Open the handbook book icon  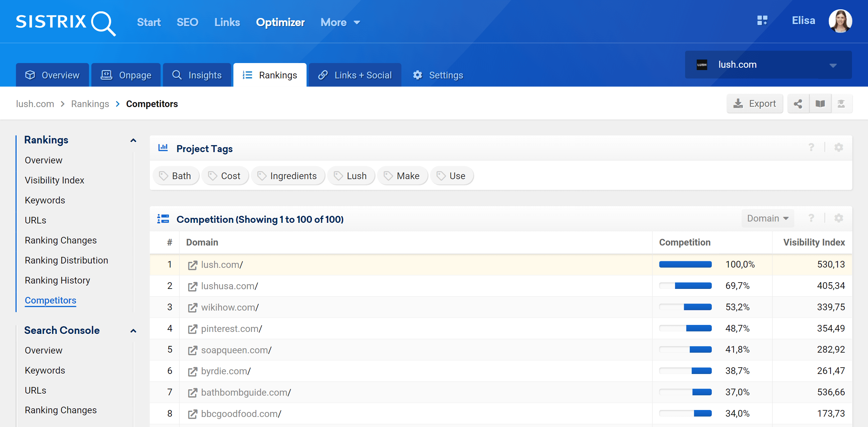coord(820,104)
